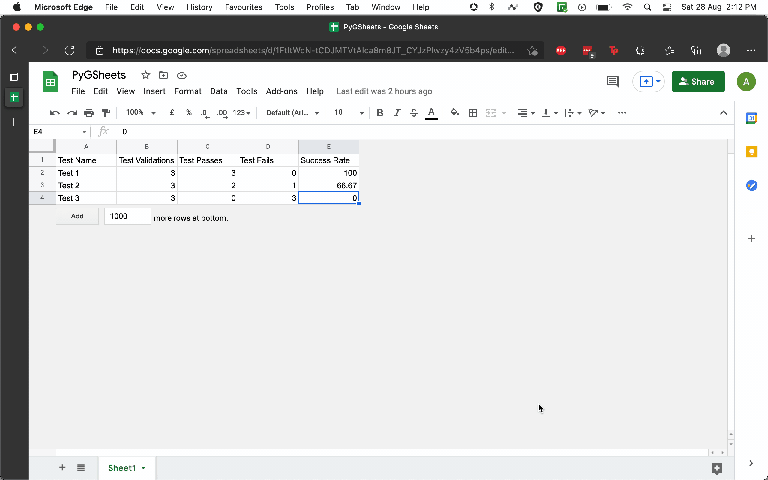Image resolution: width=768 pixels, height=480 pixels.
Task: Expand the font family dropdown
Action: 294,113
